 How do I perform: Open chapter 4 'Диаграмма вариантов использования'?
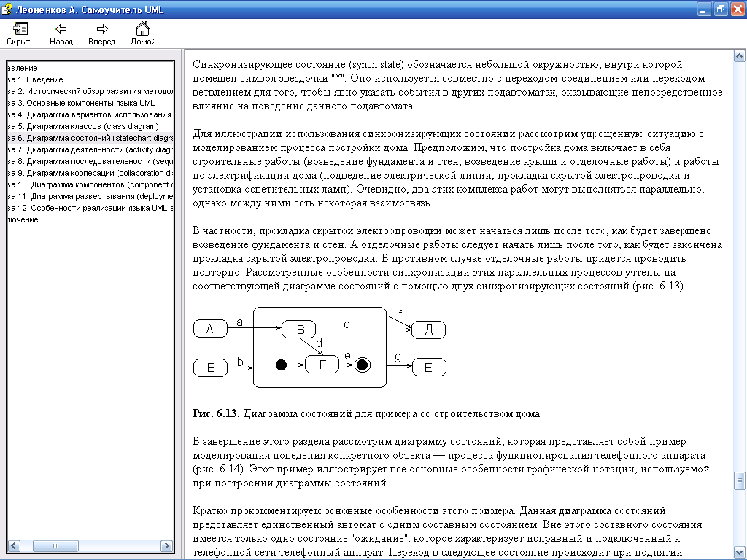(x=90, y=114)
